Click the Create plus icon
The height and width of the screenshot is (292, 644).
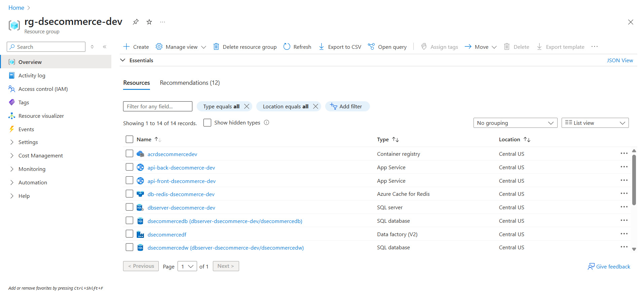126,46
